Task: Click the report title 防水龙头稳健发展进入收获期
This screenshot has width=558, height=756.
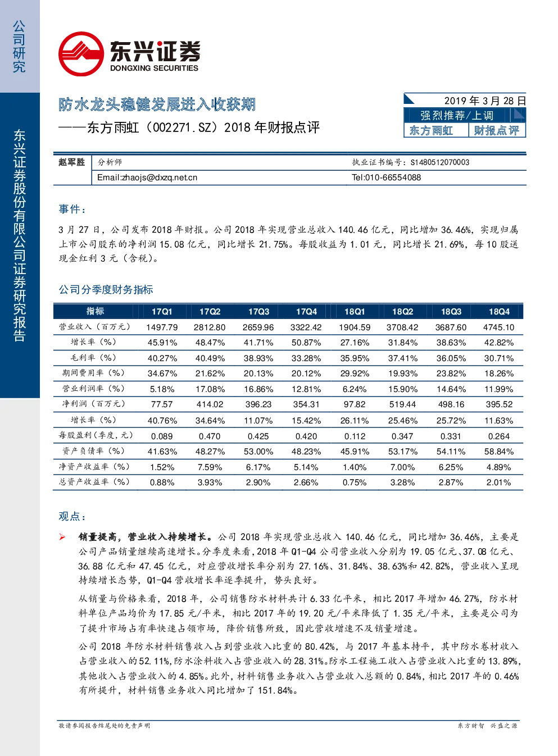Action: click(x=157, y=104)
